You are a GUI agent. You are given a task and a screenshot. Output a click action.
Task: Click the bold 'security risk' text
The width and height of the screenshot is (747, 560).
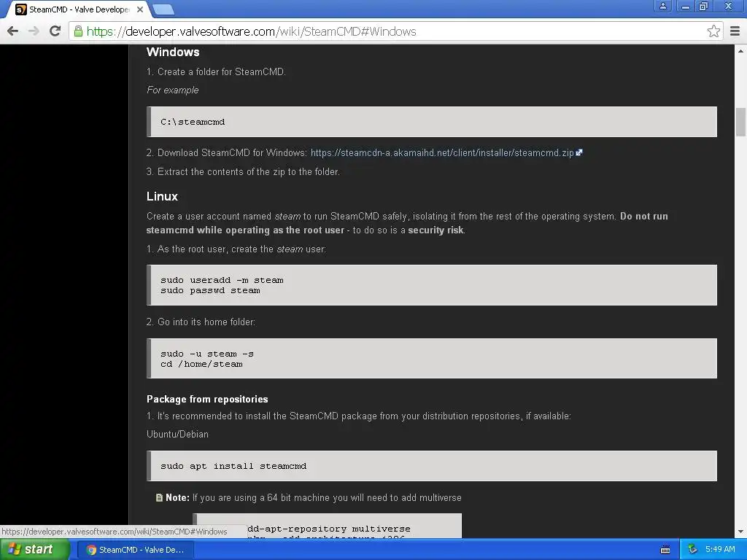click(436, 230)
